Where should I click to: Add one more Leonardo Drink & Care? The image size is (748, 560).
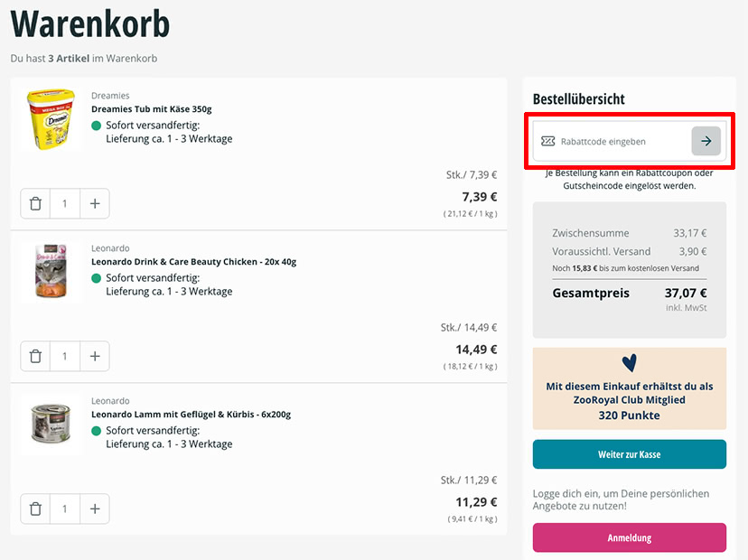click(95, 356)
